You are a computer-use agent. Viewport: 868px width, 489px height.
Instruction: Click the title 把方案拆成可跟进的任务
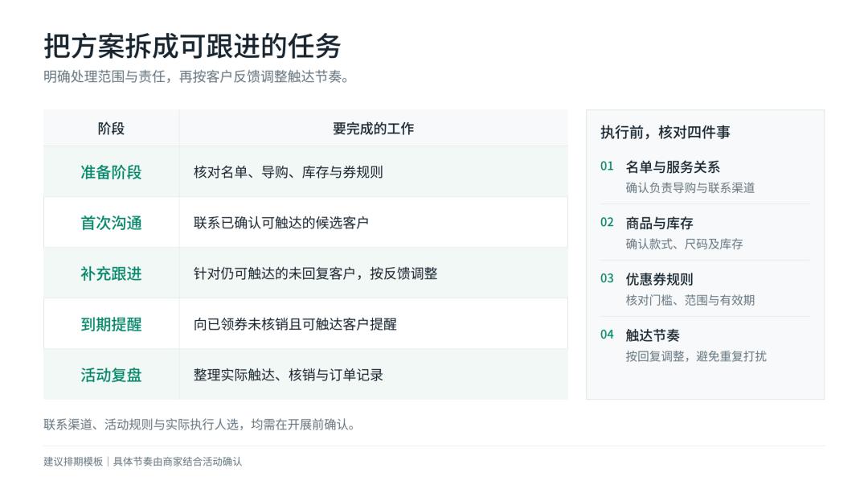[192, 46]
